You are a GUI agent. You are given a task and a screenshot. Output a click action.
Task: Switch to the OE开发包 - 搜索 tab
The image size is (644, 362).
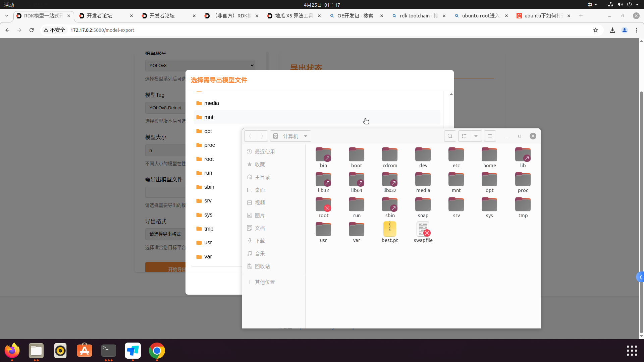(x=356, y=16)
